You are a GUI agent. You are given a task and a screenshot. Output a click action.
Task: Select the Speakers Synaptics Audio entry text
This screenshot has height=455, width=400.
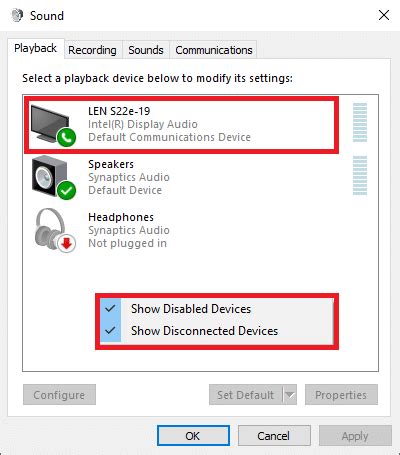129,177
